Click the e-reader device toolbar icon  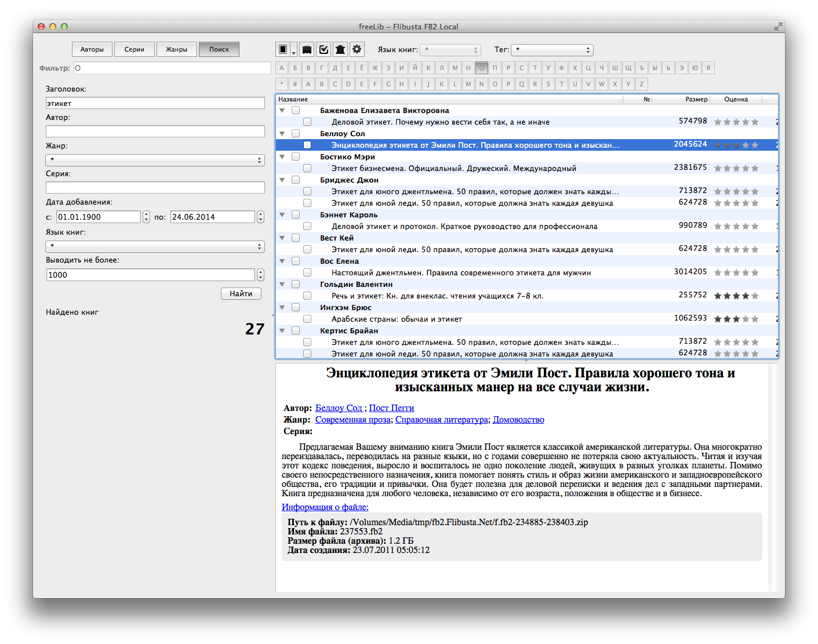[x=283, y=50]
